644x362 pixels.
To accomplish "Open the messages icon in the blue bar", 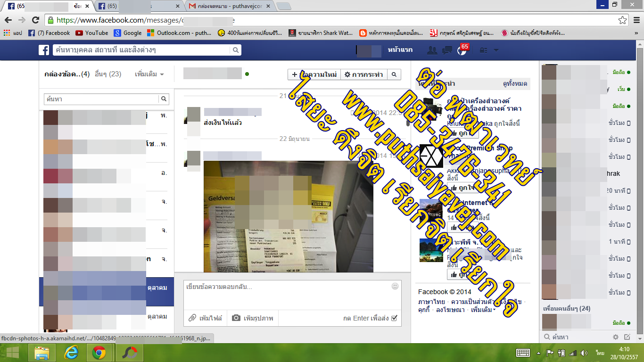I will [x=447, y=50].
